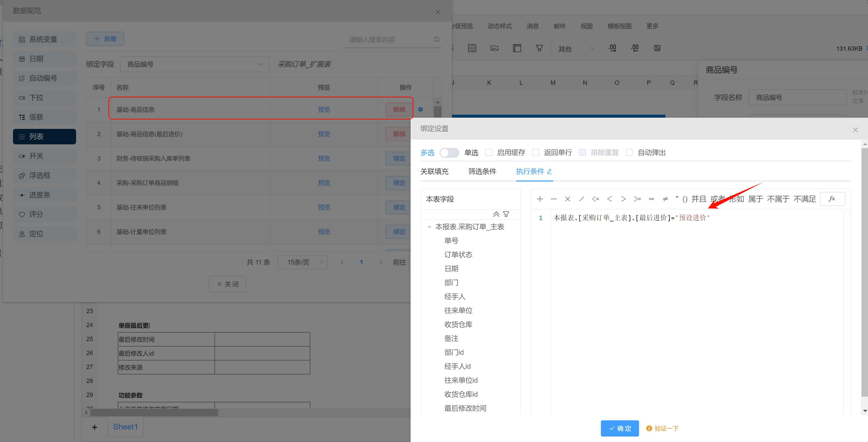
Task: Insert the 不属于 operator
Action: 778,199
